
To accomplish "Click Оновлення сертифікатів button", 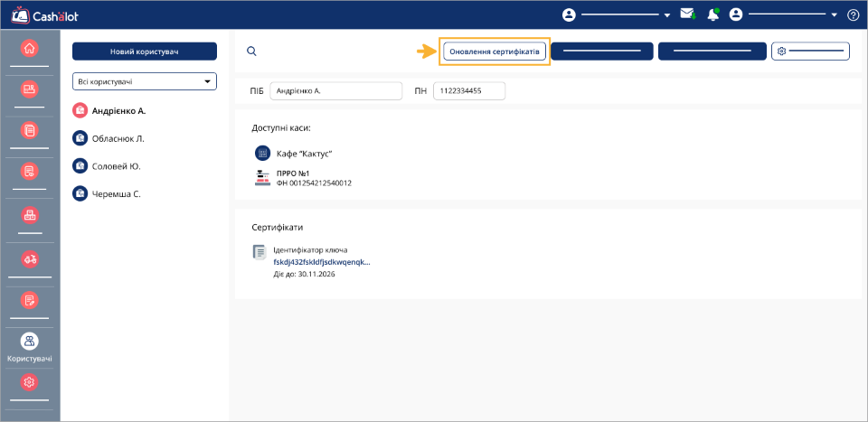I will click(495, 52).
